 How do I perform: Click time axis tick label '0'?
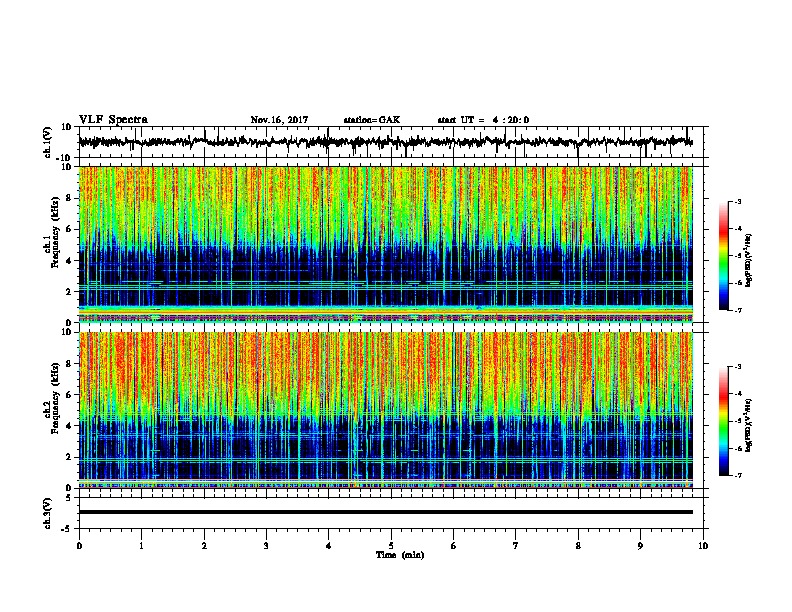coord(79,546)
